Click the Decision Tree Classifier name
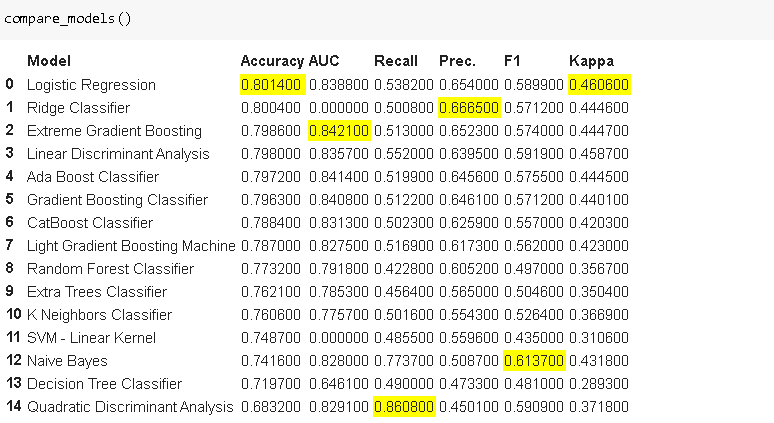 (x=105, y=384)
